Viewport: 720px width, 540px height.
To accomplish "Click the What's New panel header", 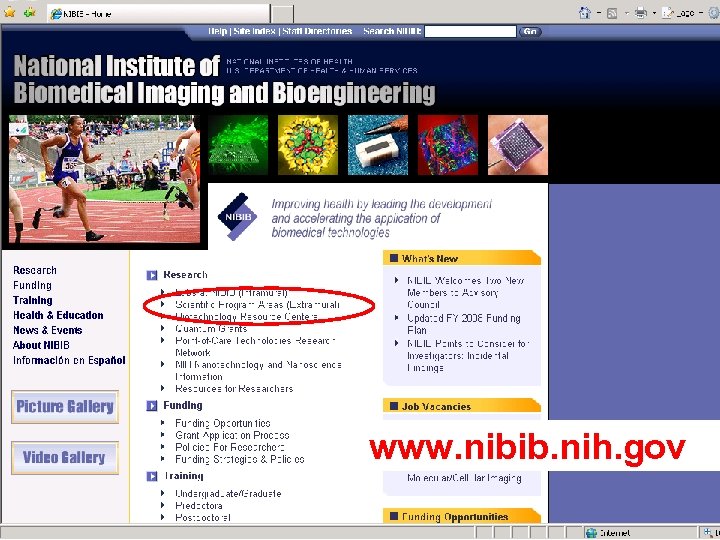I will pyautogui.click(x=462, y=258).
